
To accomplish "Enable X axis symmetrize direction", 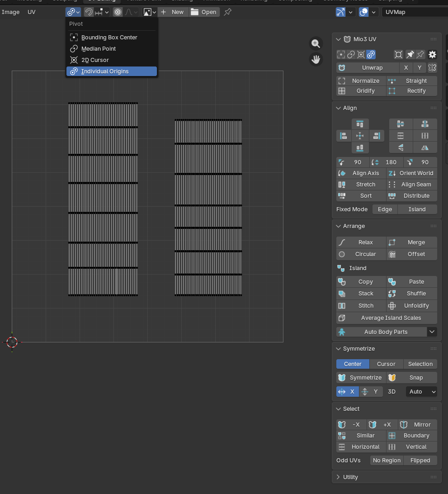I will pyautogui.click(x=348, y=392).
